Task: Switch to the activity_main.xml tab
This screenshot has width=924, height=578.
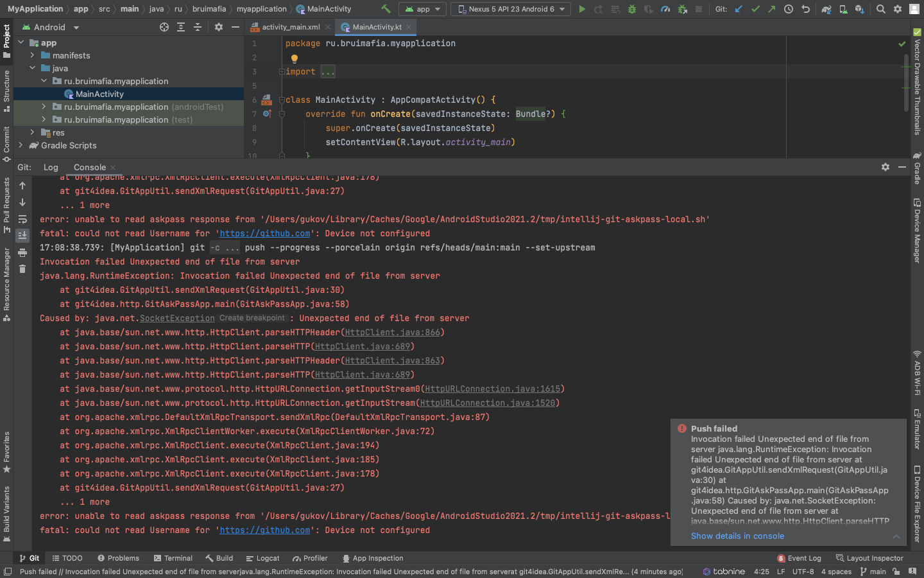Action: (x=292, y=27)
